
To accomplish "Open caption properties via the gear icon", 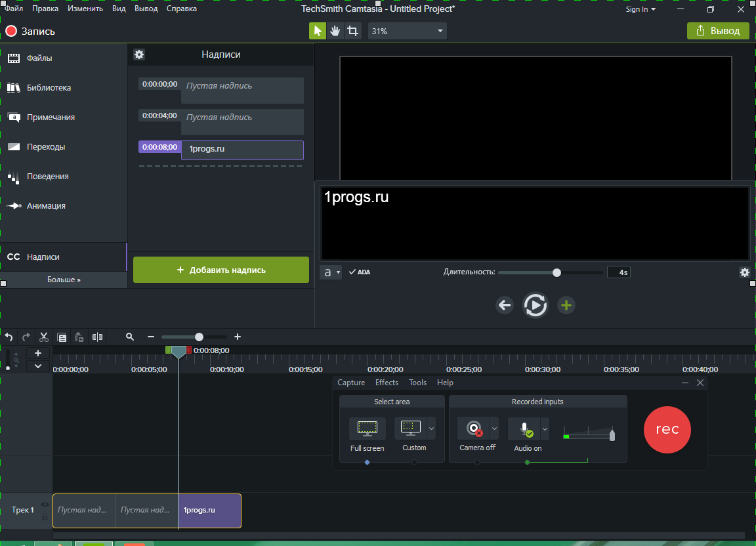I will click(139, 54).
